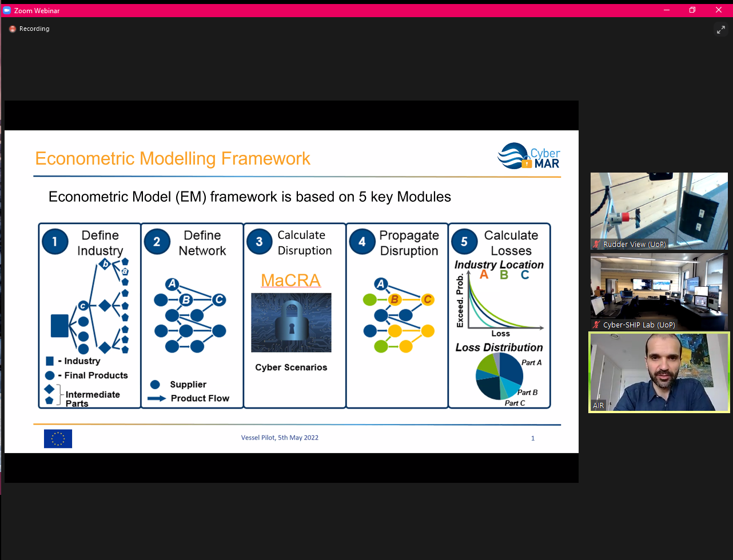733x560 pixels.
Task: Click the EU flag icon on the slide footer
Action: pos(58,438)
